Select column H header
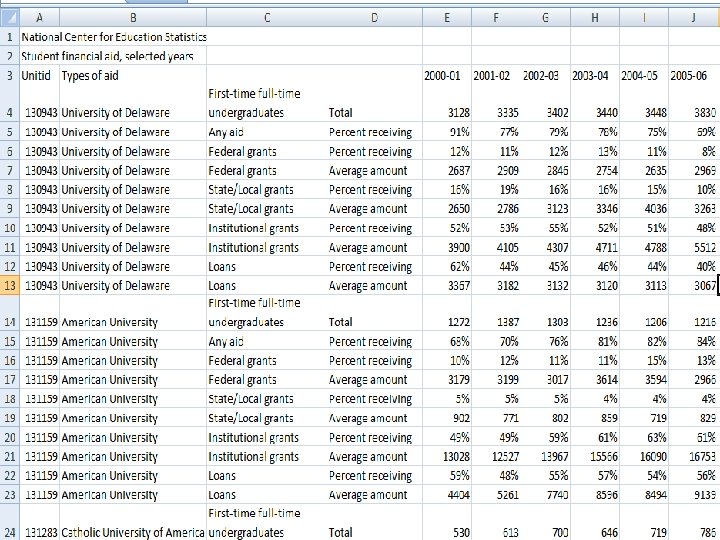Screen dimensions: 720x540 [x=595, y=18]
